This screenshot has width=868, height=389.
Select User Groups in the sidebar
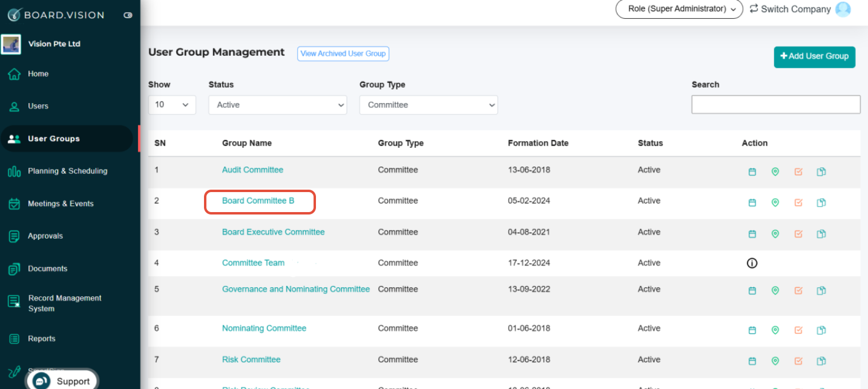[67, 139]
